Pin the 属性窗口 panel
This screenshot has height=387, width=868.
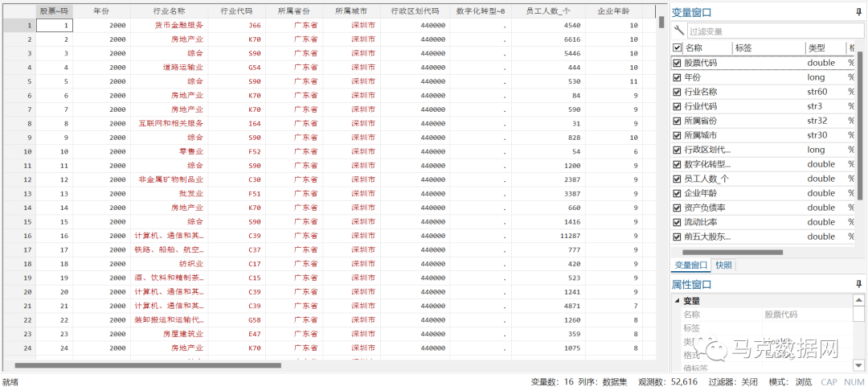coord(858,285)
